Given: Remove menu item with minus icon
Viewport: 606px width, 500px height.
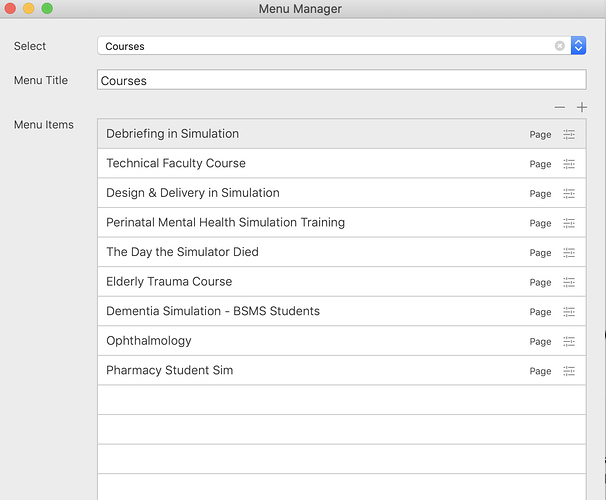Looking at the screenshot, I should tap(560, 107).
